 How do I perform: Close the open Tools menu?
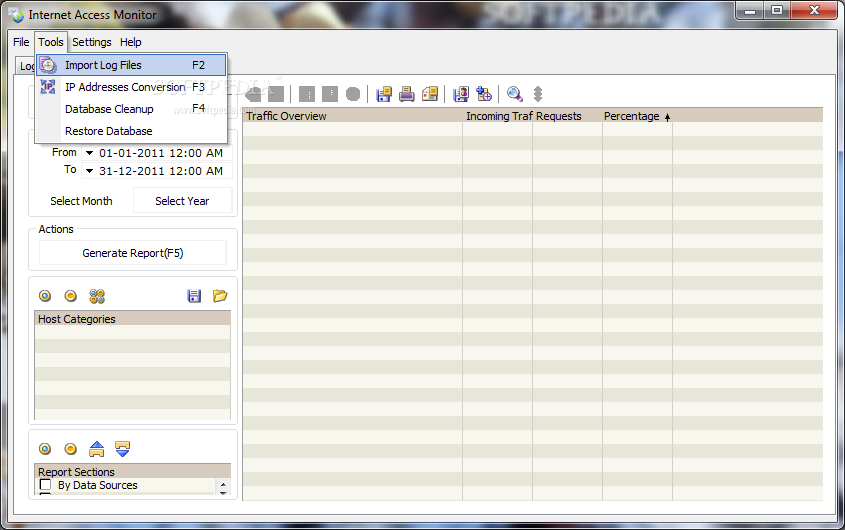(x=51, y=42)
